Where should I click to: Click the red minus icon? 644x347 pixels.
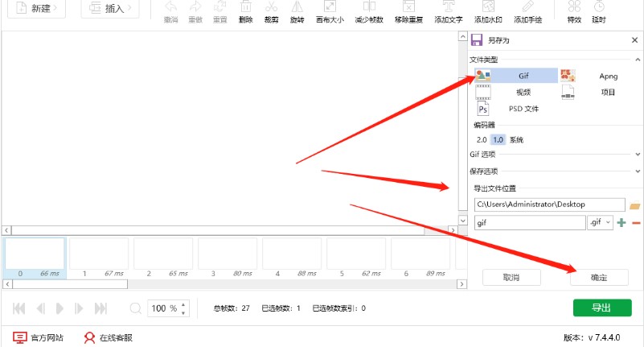pyautogui.click(x=636, y=223)
